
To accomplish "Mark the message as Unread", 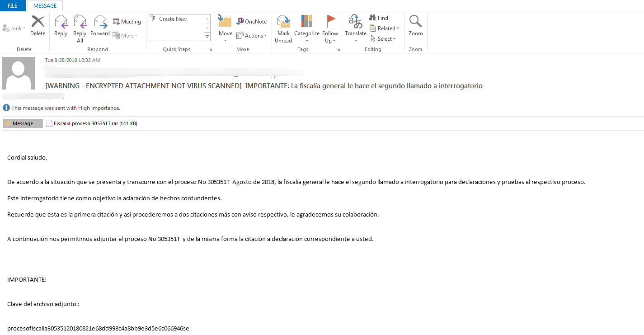I will (x=283, y=29).
